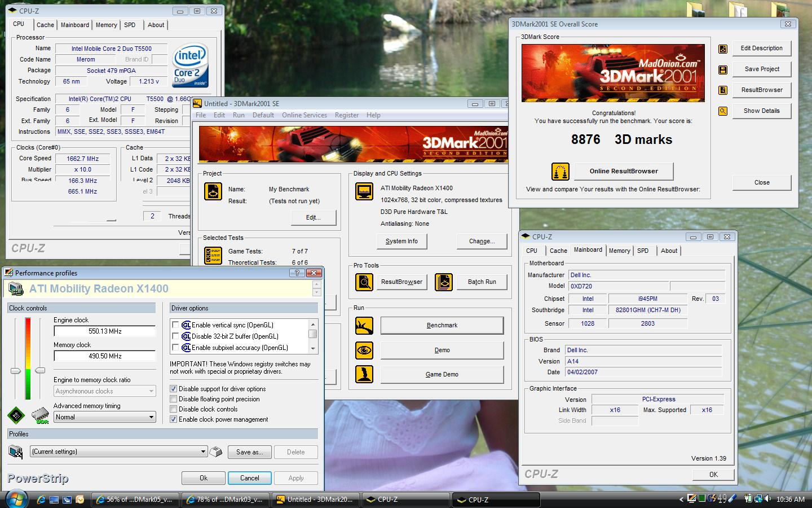Open the File menu in 3DMark2001
812x508 pixels.
tap(201, 115)
